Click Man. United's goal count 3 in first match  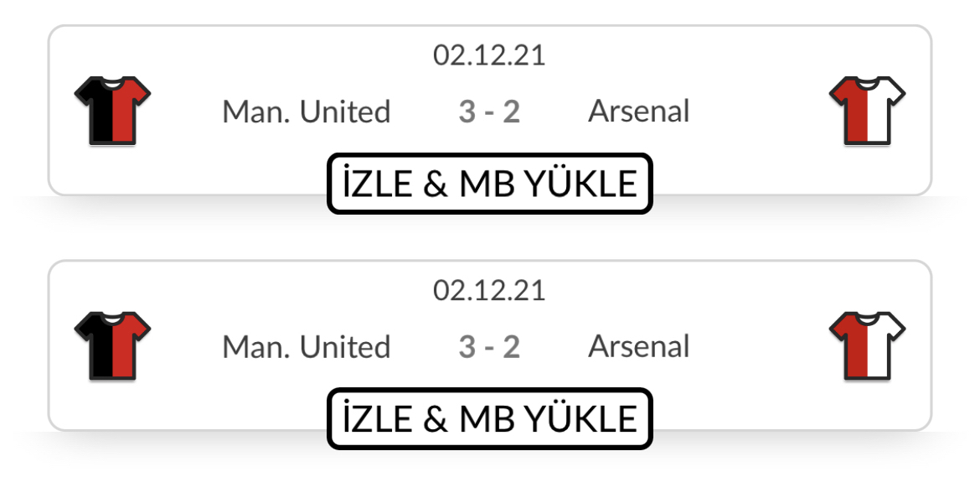pos(467,112)
